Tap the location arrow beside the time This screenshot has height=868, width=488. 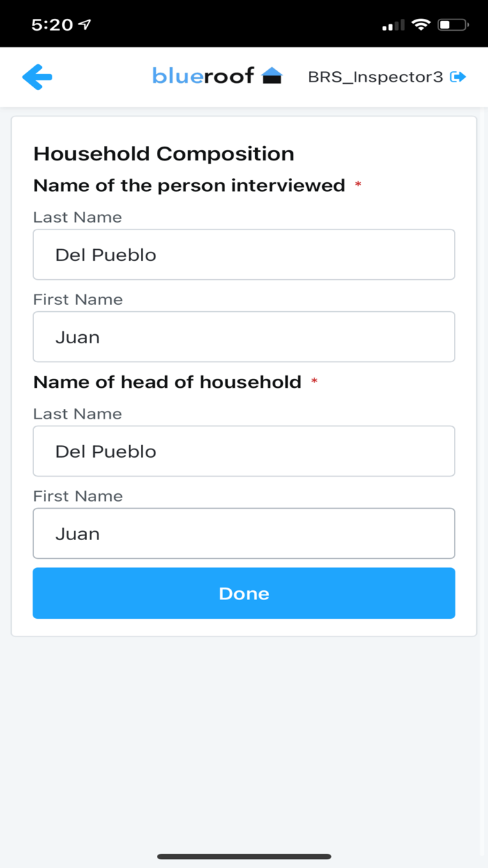(85, 24)
